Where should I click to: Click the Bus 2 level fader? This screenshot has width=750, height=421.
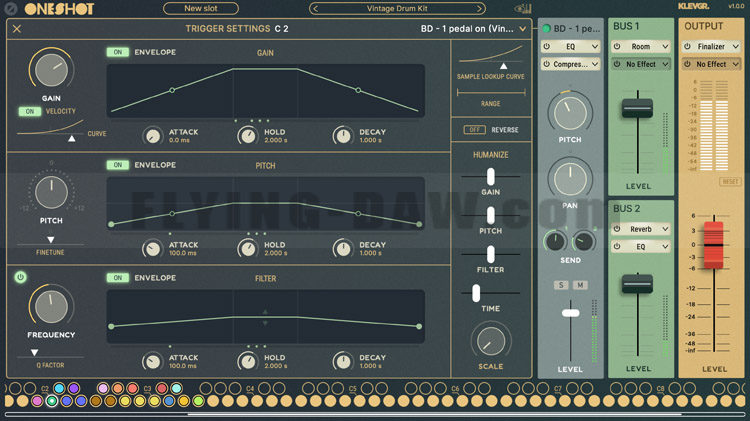(x=637, y=284)
